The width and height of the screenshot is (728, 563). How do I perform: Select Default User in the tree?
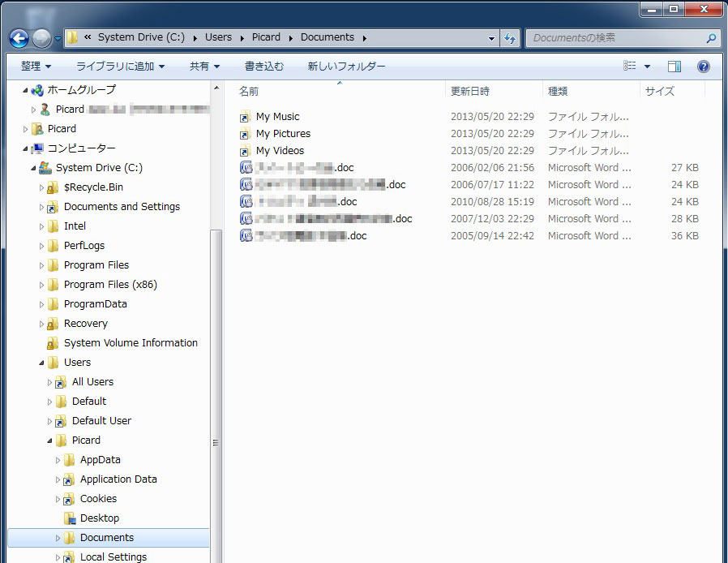coord(101,421)
